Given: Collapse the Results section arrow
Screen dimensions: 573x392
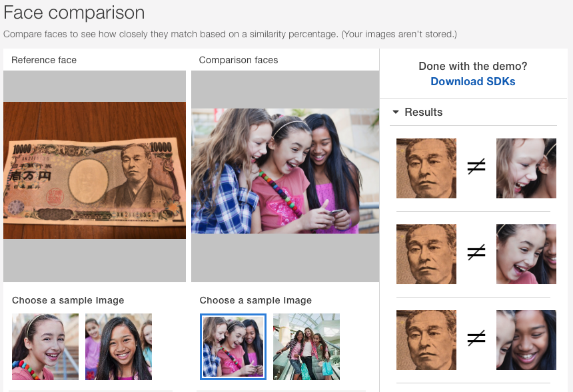Looking at the screenshot, I should tap(395, 112).
